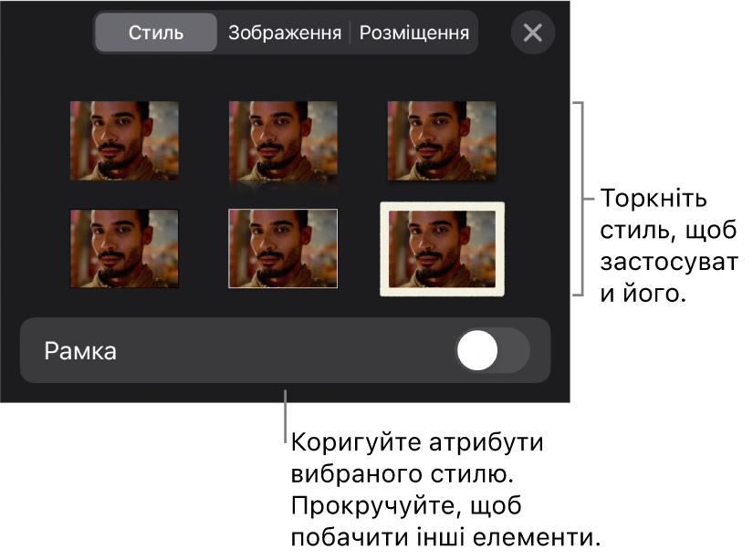Open the Зображення tab
This screenshot has width=753, height=560.
point(284,33)
